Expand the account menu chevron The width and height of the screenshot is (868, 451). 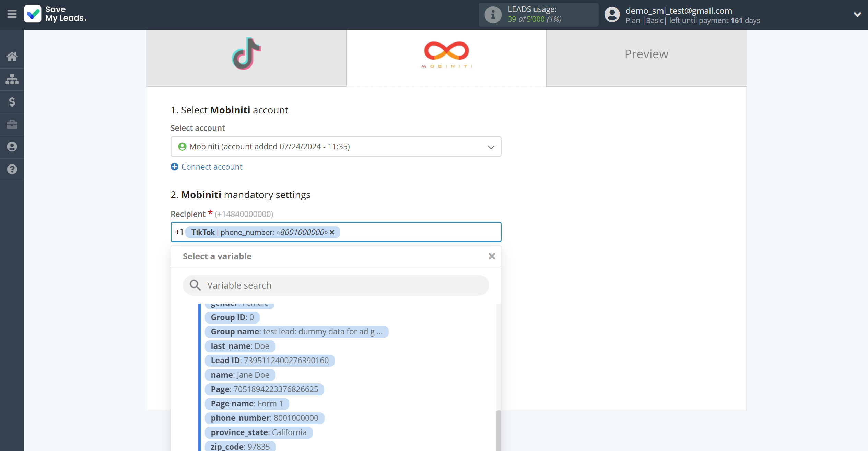click(x=857, y=15)
